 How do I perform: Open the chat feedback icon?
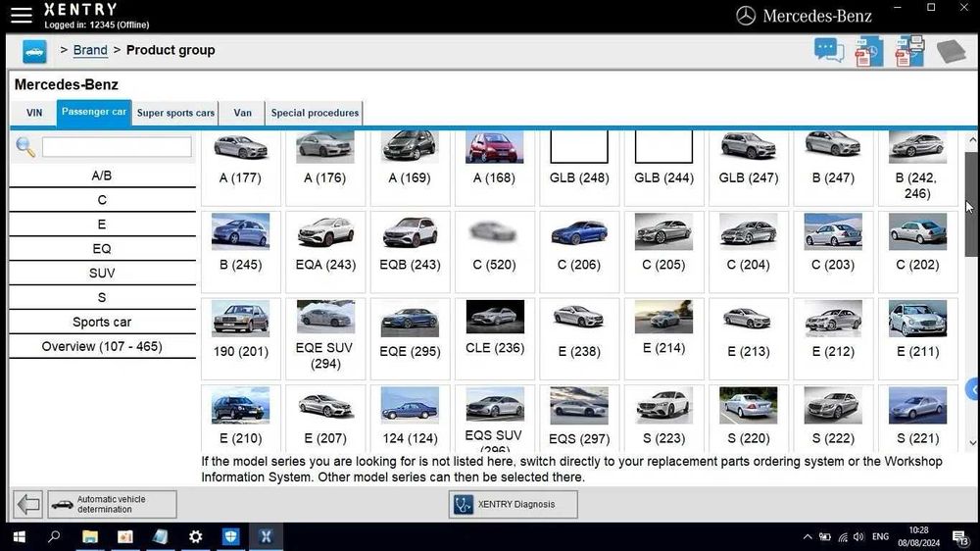829,51
